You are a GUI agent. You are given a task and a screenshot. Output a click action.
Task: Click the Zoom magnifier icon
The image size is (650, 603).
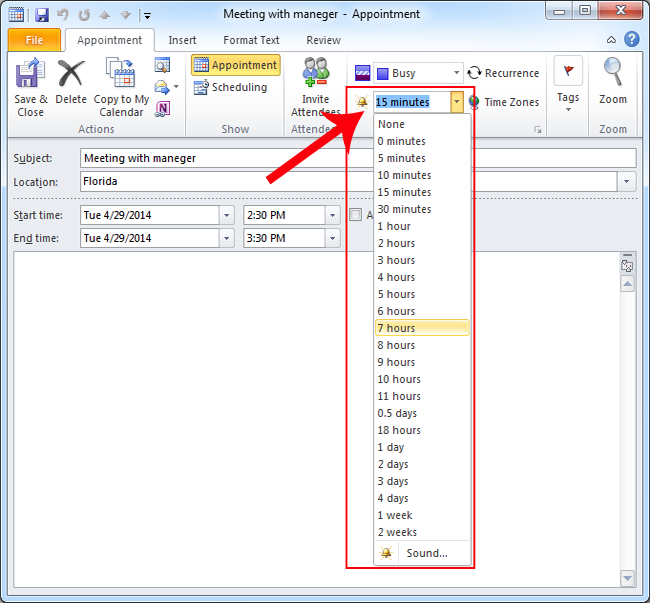coord(612,72)
